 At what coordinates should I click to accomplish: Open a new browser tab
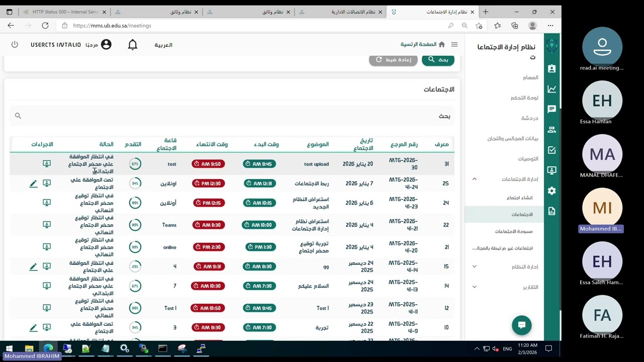[x=486, y=12]
